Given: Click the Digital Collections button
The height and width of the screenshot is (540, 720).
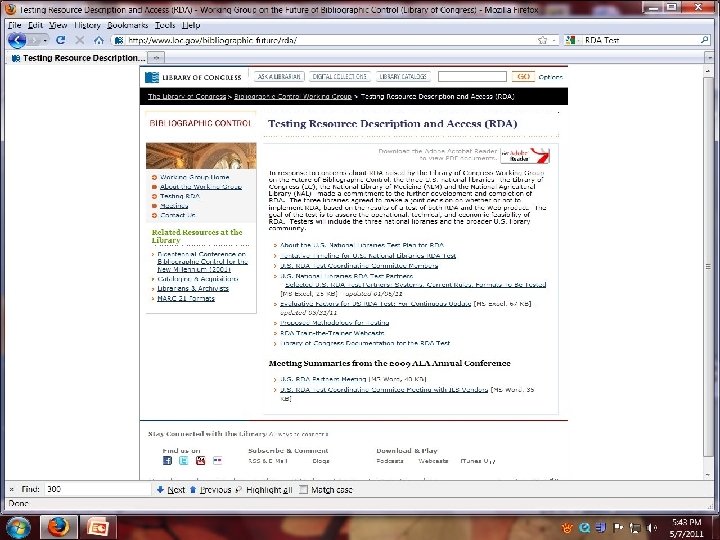Looking at the screenshot, I should click(x=340, y=77).
